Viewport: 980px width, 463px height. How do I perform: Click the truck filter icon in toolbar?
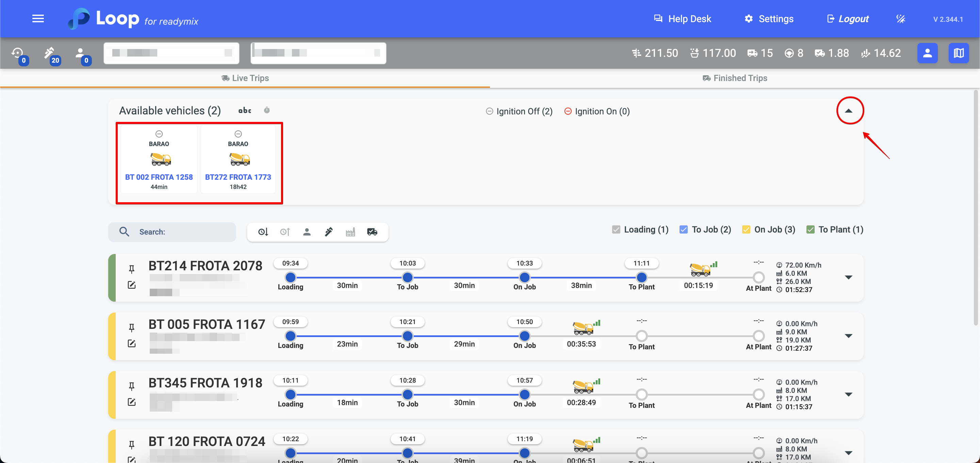click(x=372, y=232)
